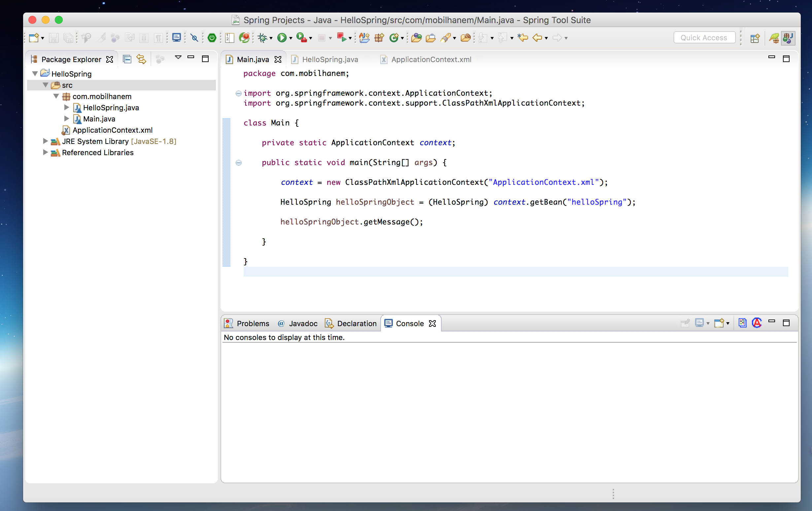Screen dimensions: 812x511
Task: Click Open Perspective icon
Action: point(755,38)
